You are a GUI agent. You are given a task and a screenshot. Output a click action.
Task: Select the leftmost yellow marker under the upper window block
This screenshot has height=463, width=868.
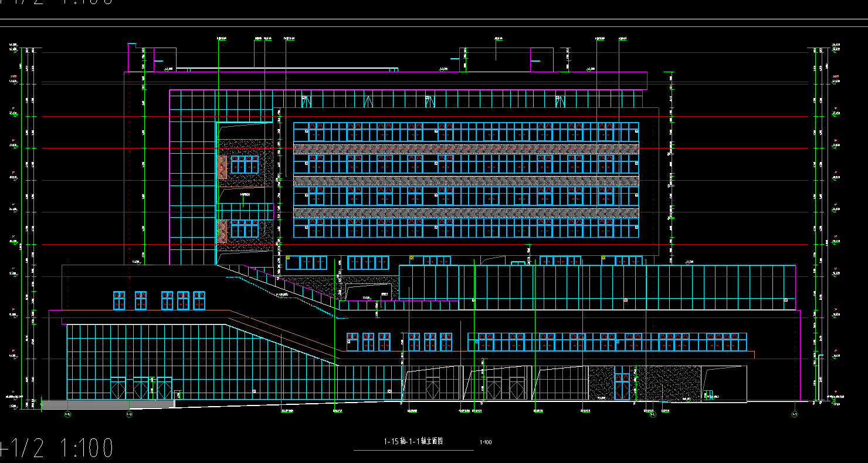coord(288,257)
